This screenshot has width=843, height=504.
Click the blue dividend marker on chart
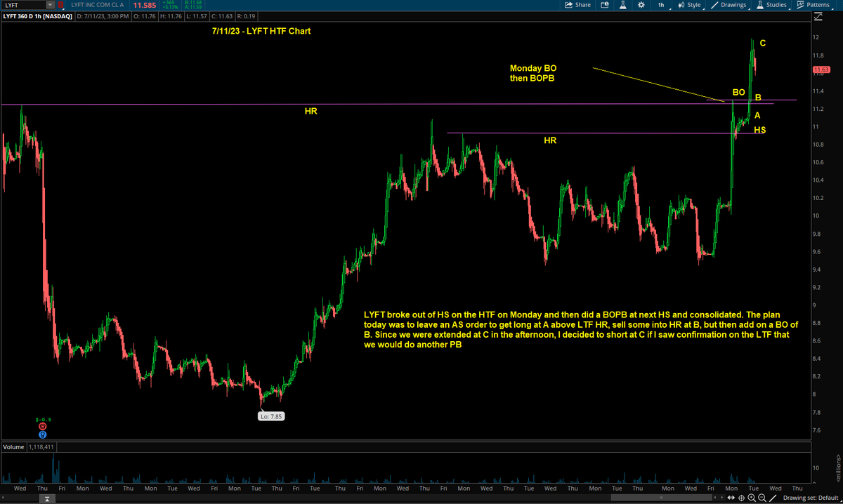coord(43,433)
